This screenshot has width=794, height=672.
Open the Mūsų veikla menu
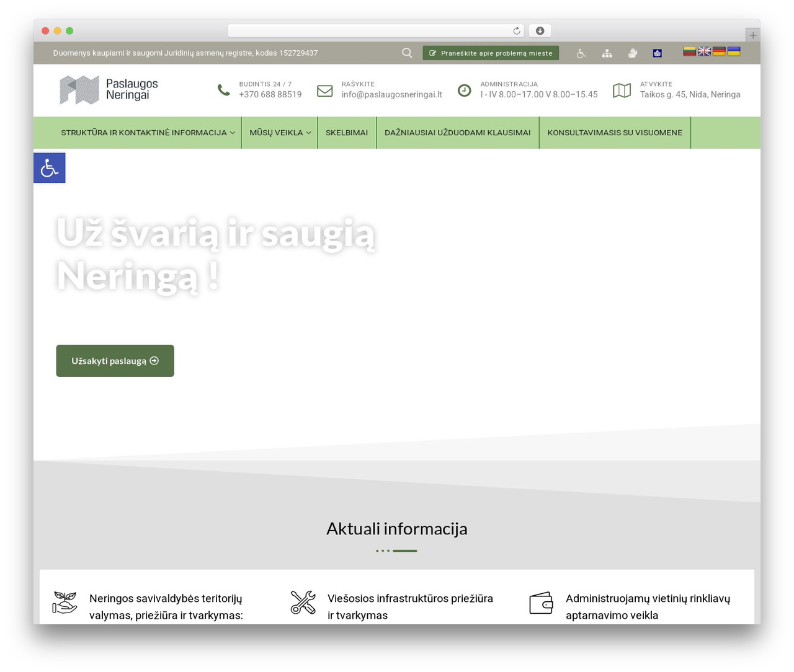(276, 132)
